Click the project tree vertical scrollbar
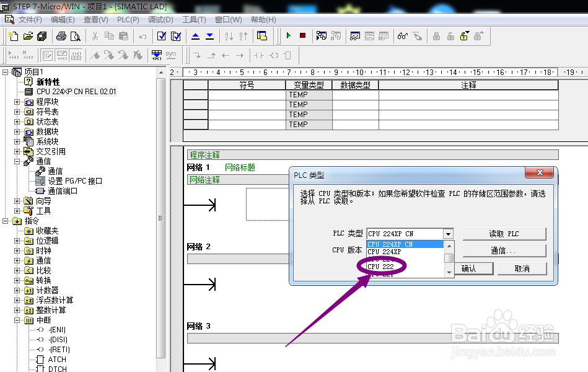The height and width of the screenshot is (372, 588). (x=160, y=218)
